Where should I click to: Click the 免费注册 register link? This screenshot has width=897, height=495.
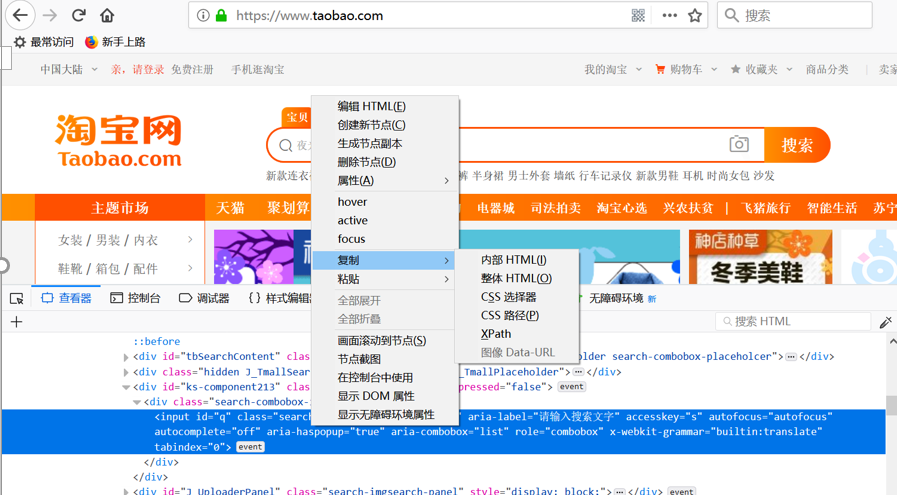192,69
